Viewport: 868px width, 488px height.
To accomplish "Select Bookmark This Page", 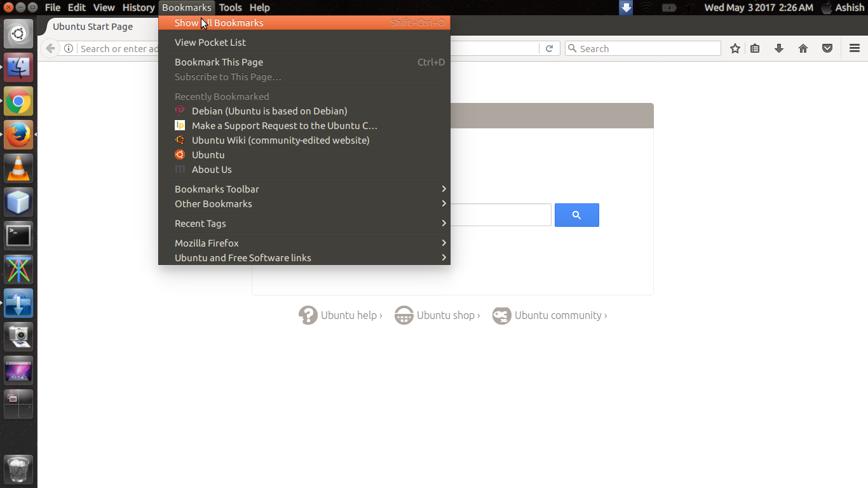I will (304, 62).
